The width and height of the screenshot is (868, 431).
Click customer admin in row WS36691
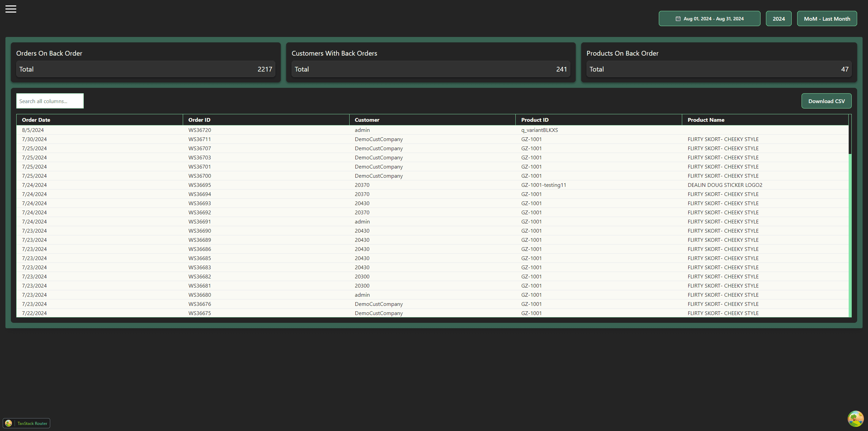(x=362, y=221)
